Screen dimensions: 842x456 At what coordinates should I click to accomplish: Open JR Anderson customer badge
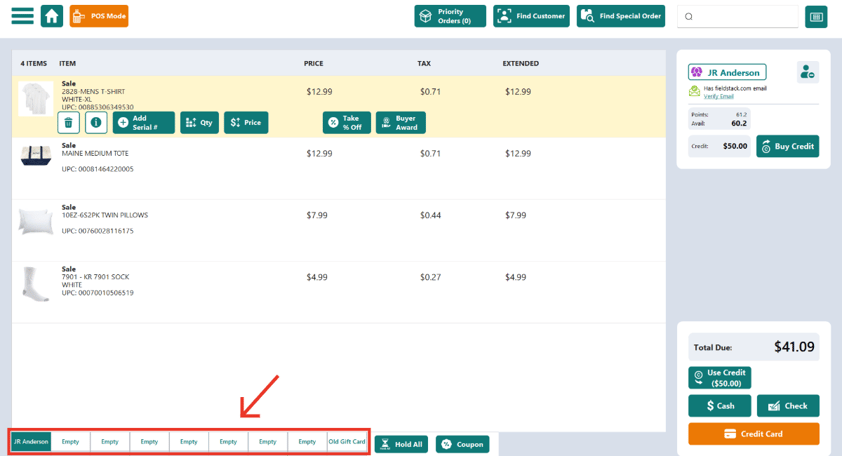(727, 72)
